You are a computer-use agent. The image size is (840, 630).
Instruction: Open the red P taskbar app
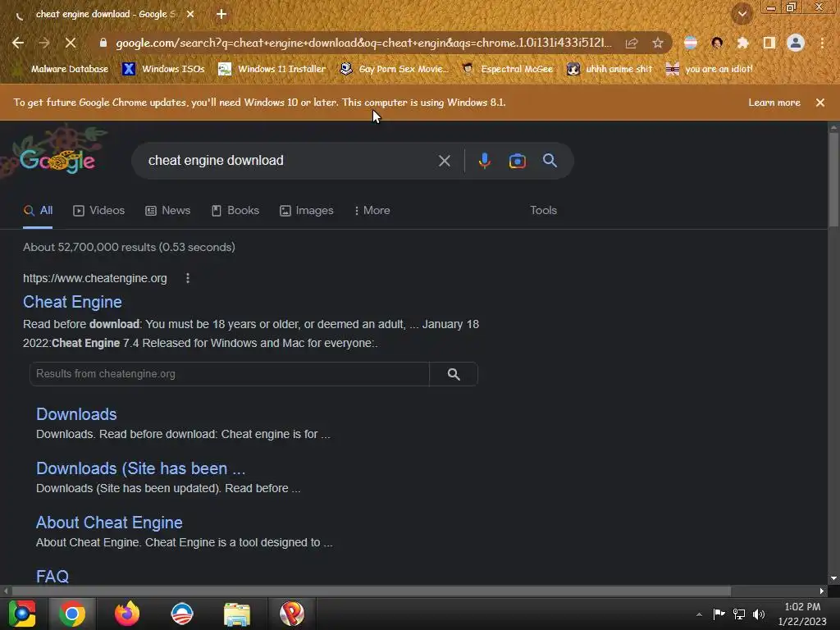tap(292, 614)
